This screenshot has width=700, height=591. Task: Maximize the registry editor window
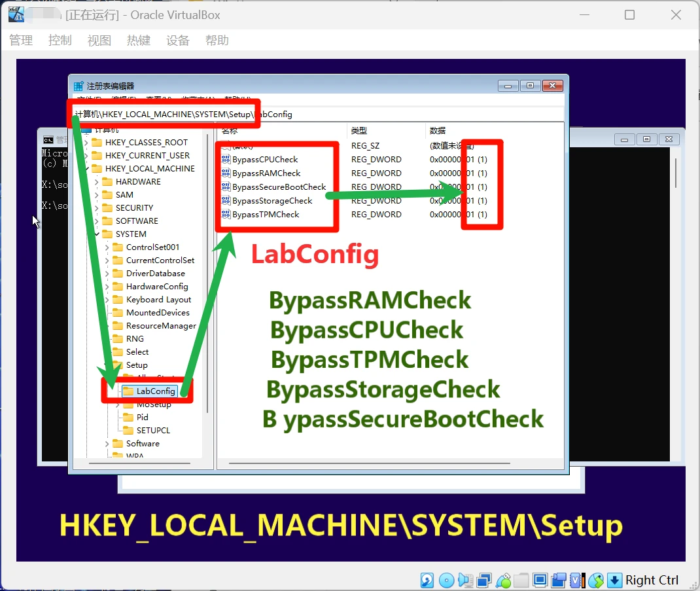click(x=531, y=86)
